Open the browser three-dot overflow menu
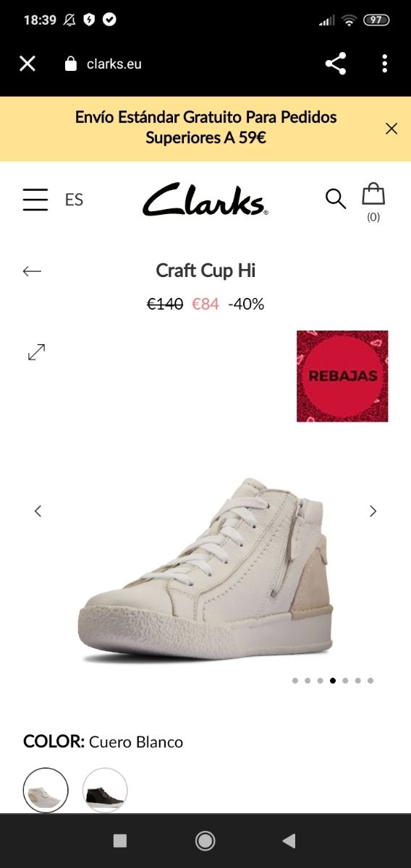Screen dimensions: 411x868 pyautogui.click(x=384, y=64)
